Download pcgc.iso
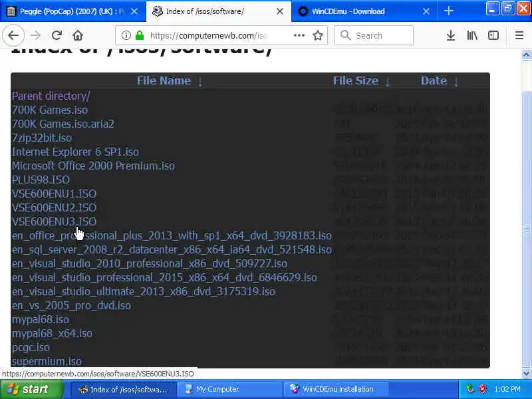This screenshot has height=399, width=532. pos(31,347)
